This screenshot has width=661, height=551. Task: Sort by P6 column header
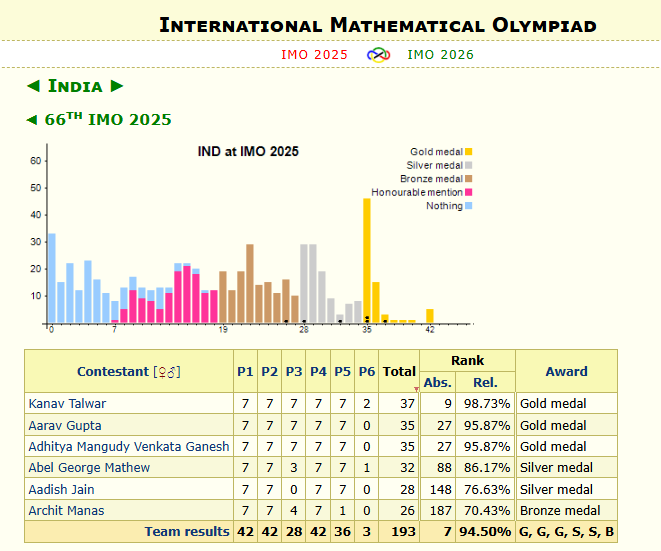[367, 371]
